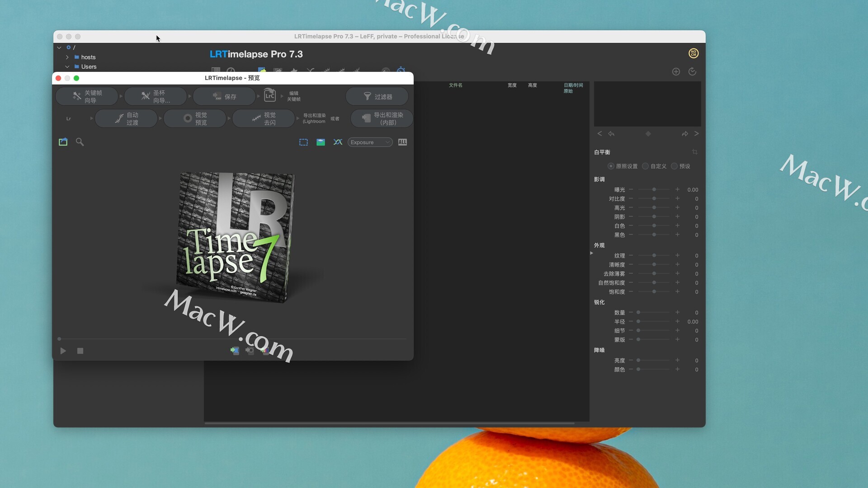Play the preview sequence
The height and width of the screenshot is (488, 868).
63,351
